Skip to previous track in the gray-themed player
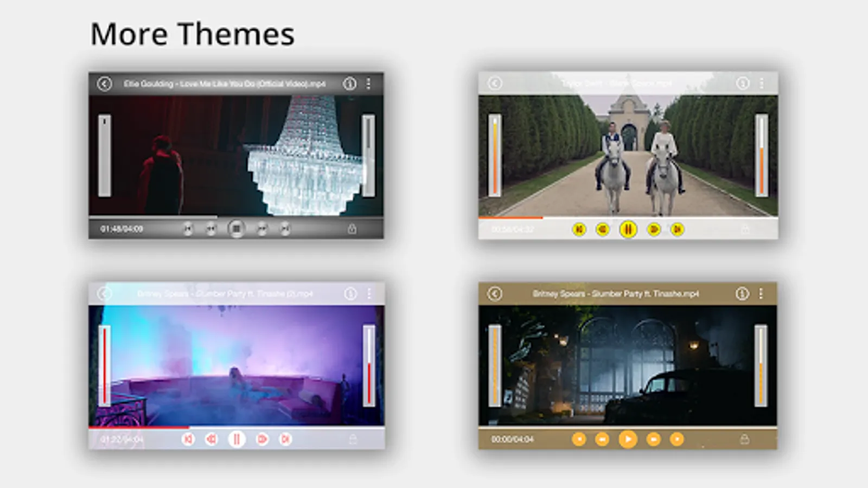Screen dimensions: 868x488 coord(188,229)
